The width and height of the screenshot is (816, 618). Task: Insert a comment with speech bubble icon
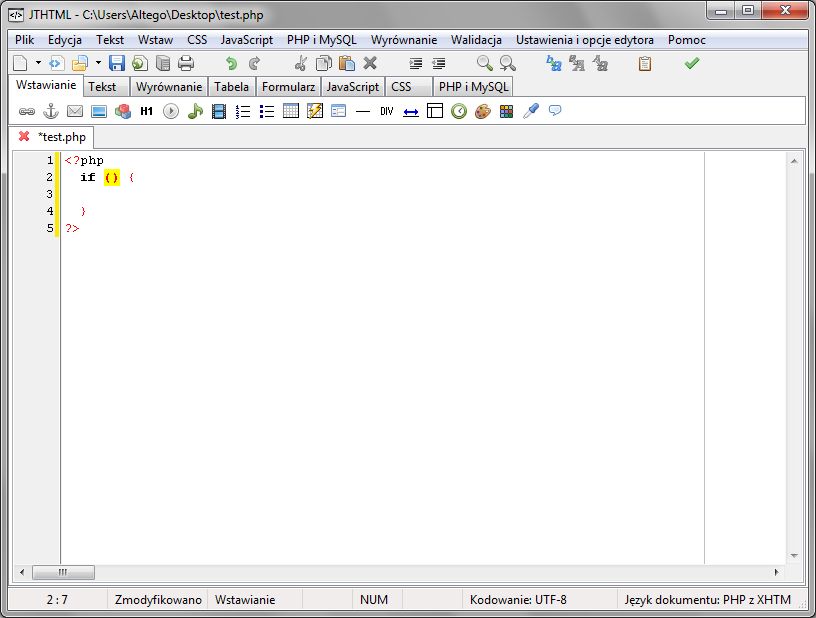pos(555,110)
